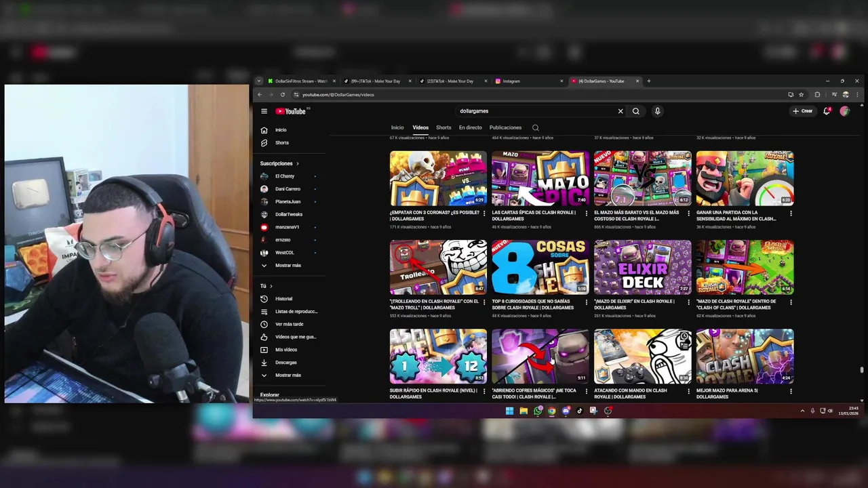868x488 pixels.
Task: Open Discord from taskbar
Action: (566, 411)
